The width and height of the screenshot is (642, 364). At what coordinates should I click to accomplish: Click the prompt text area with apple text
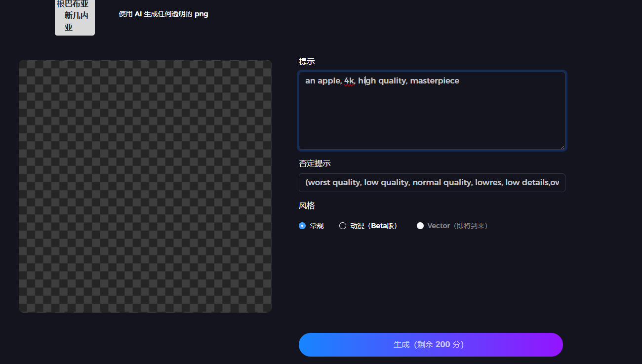[432, 111]
